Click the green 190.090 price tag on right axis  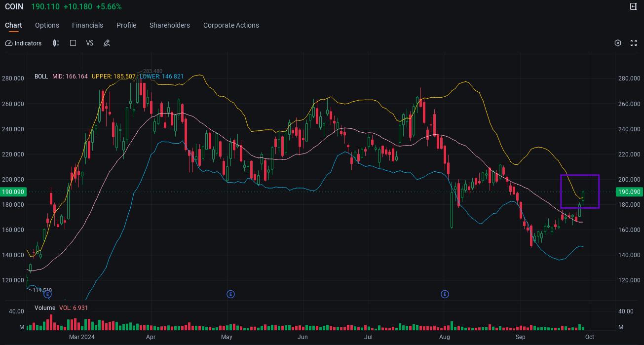(x=629, y=192)
